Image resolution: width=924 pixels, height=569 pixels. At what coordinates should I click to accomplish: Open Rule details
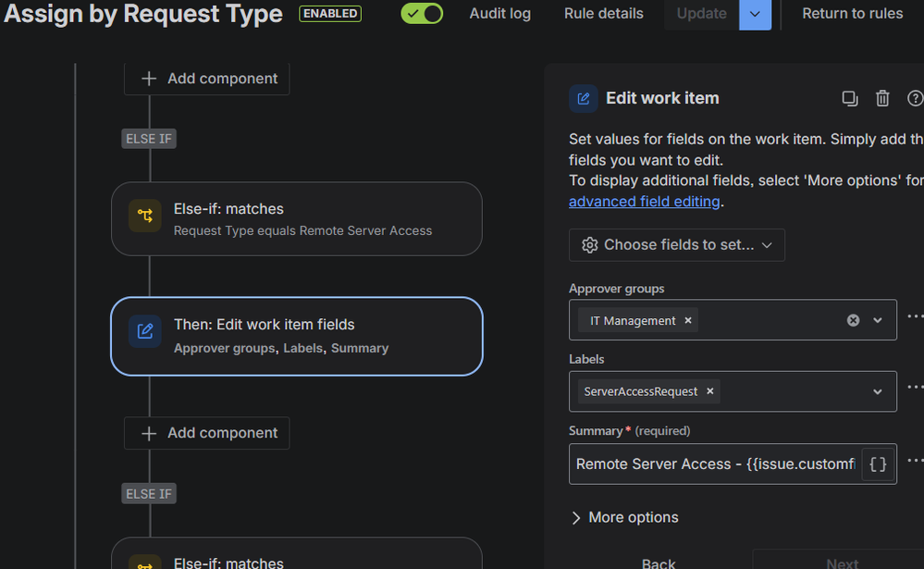(604, 14)
